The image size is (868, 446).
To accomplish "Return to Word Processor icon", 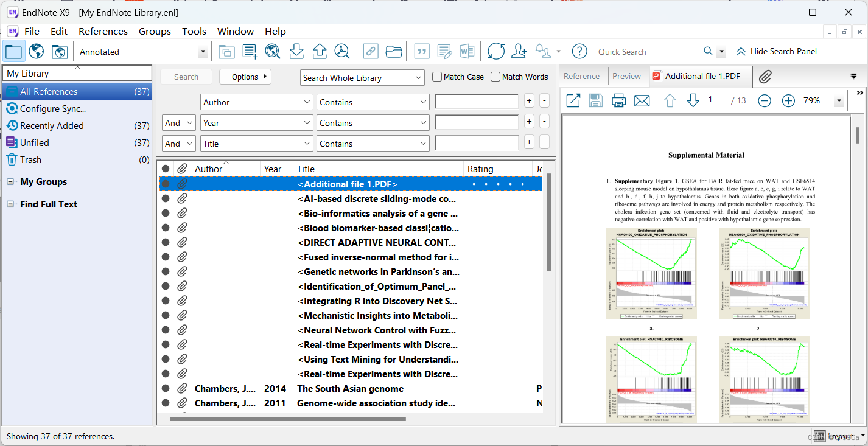I will (467, 52).
